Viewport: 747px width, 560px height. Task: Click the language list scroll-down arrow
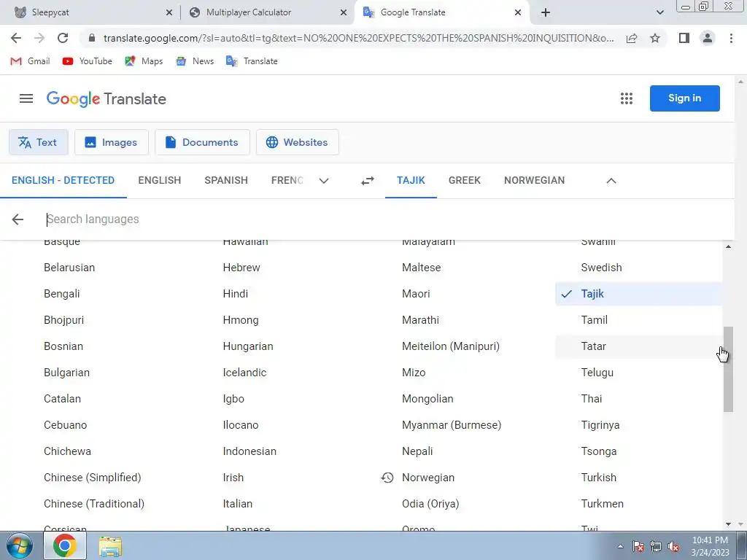728,524
